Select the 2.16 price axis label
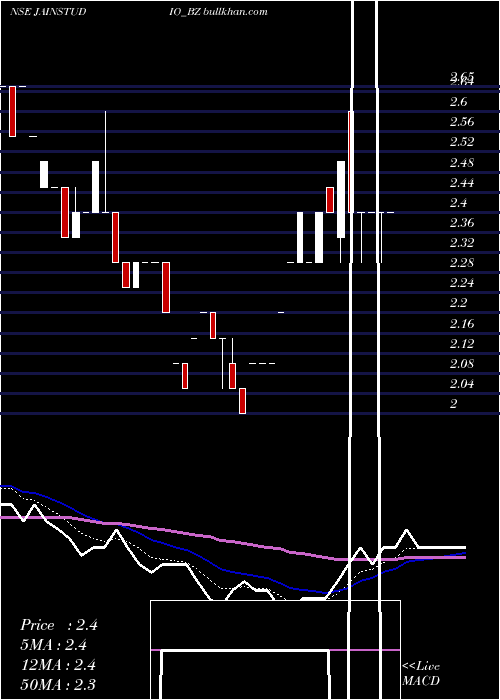This screenshot has height=700, width=500. (x=462, y=323)
